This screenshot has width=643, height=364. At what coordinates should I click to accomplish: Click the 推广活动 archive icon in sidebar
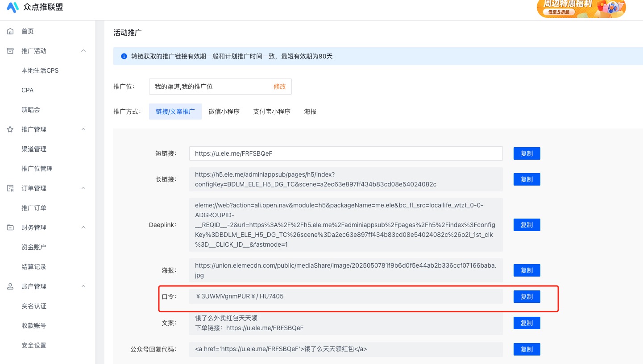[10, 51]
